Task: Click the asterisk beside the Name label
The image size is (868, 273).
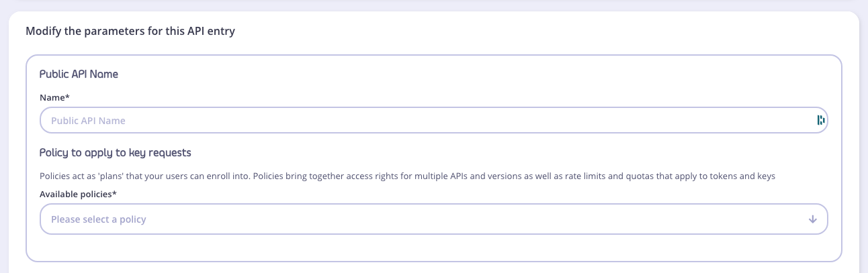Action: pyautogui.click(x=68, y=97)
